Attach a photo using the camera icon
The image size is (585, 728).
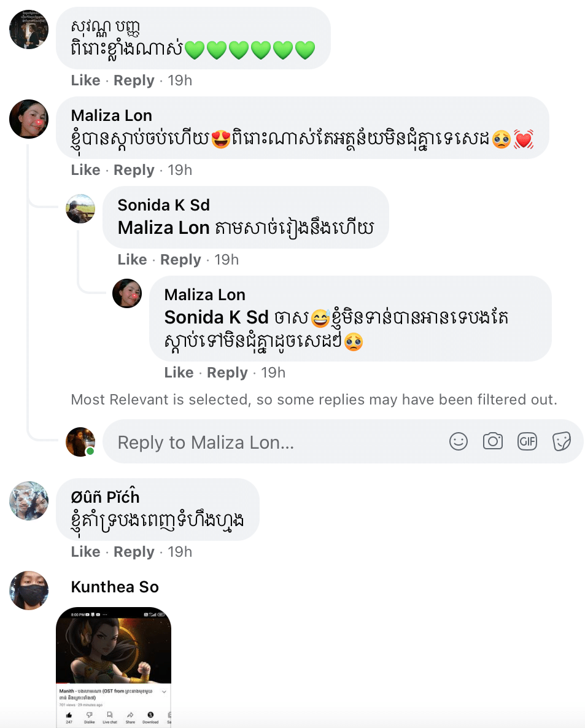493,441
